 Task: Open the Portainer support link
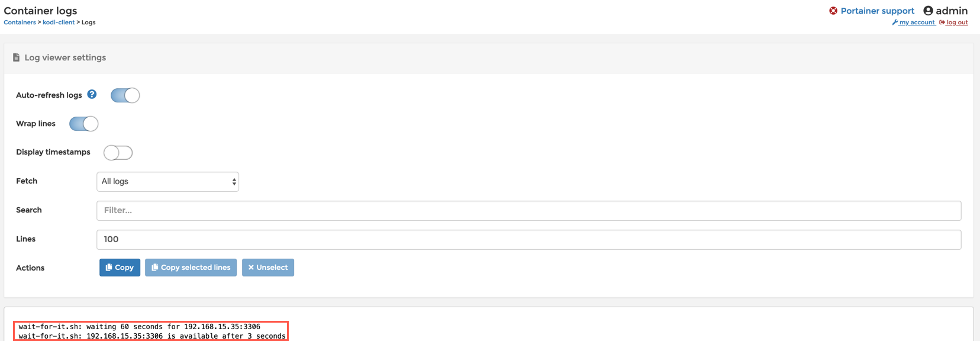[877, 11]
